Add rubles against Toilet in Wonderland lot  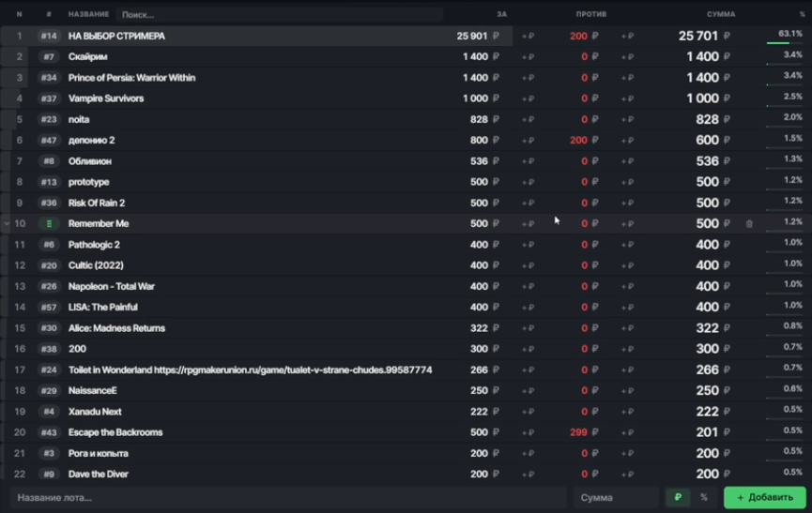pos(627,370)
